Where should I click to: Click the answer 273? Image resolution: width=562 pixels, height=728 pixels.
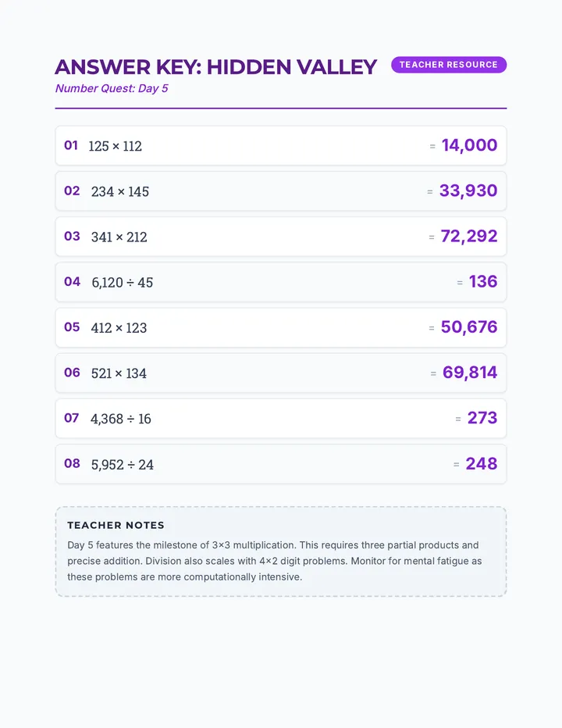(482, 419)
